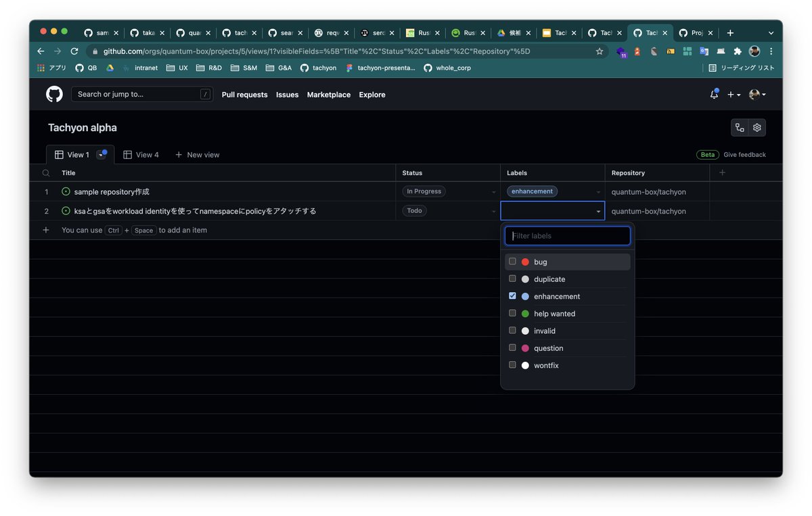Click magenta color dot for question label
The image size is (812, 516).
(525, 348)
